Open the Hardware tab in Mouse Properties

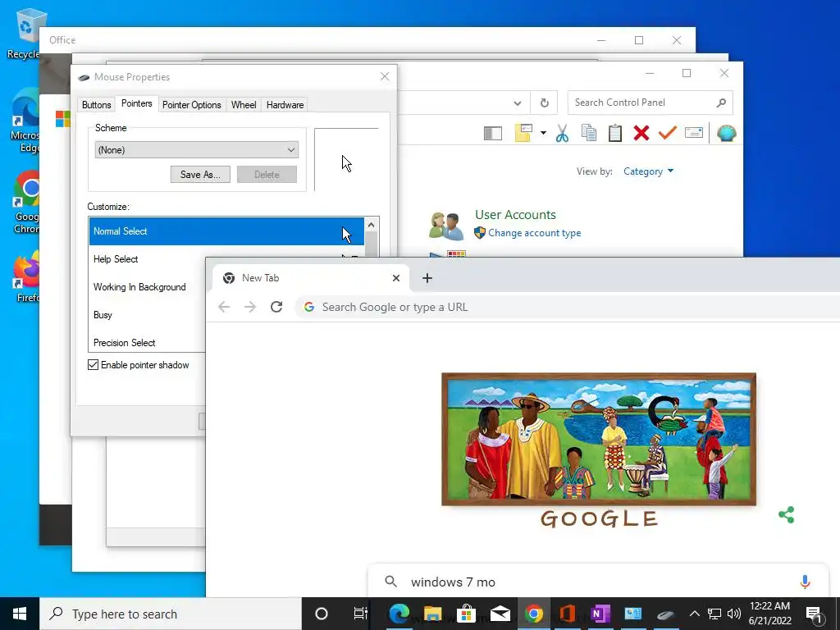[x=285, y=105]
